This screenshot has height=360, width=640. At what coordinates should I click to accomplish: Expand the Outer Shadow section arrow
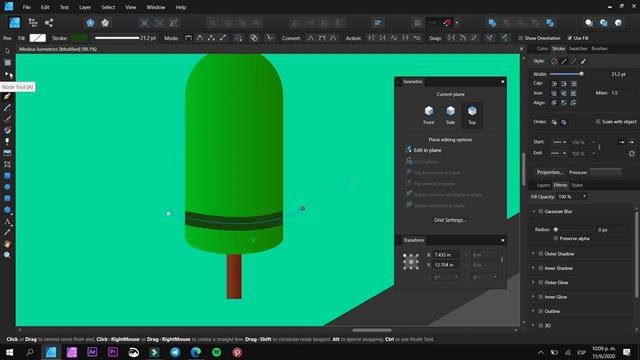(x=533, y=254)
